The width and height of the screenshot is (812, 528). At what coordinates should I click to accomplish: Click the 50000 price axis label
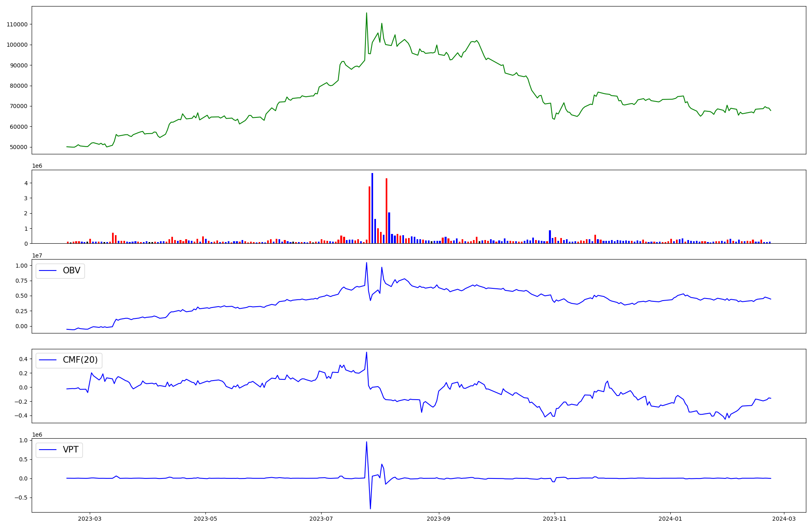[19, 147]
